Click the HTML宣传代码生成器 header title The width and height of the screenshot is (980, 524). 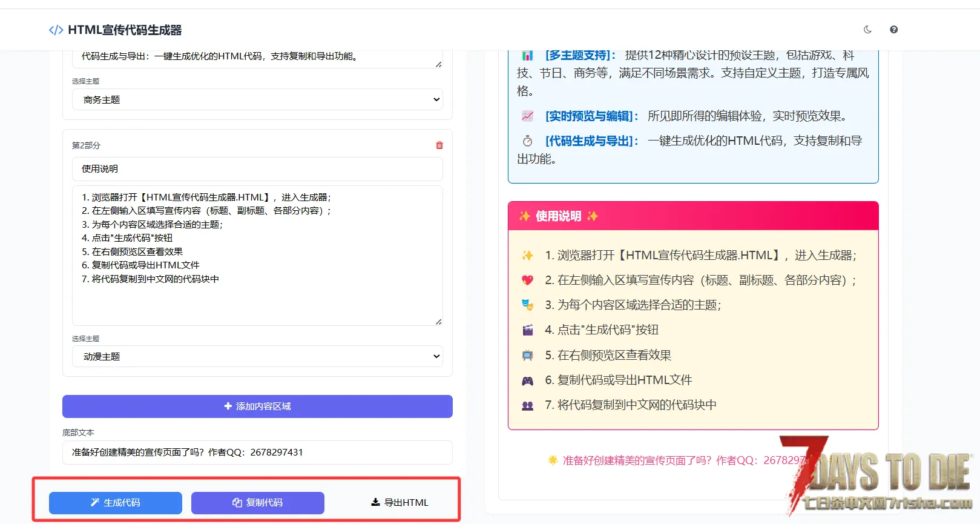tap(125, 30)
